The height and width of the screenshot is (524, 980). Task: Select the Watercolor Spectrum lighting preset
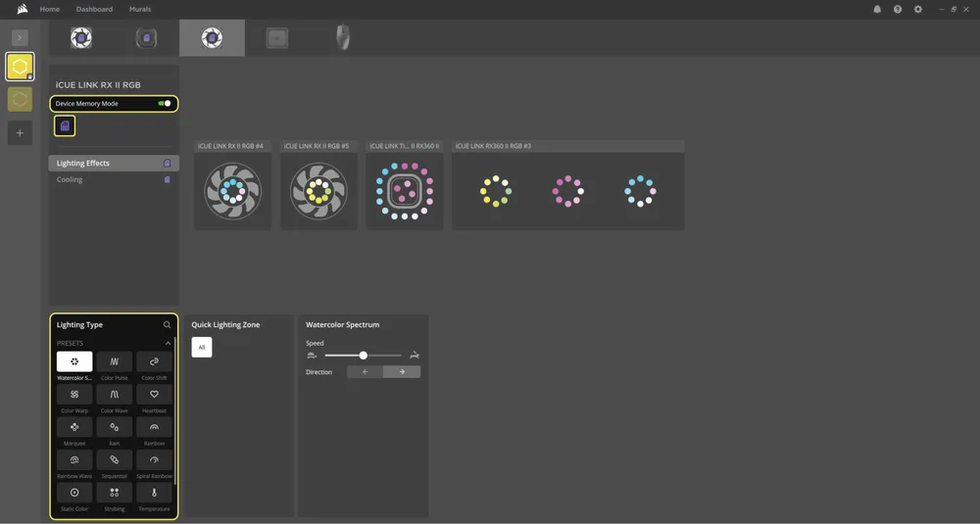[74, 361]
